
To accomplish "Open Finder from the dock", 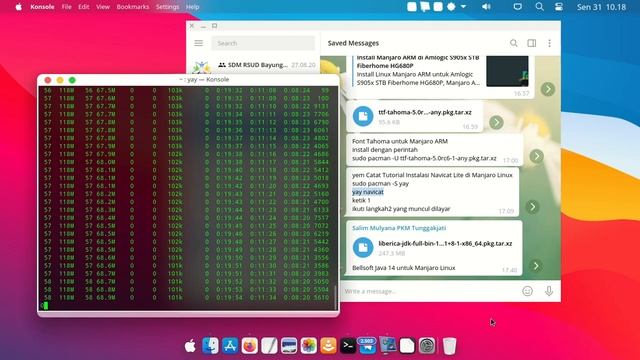I will point(210,346).
